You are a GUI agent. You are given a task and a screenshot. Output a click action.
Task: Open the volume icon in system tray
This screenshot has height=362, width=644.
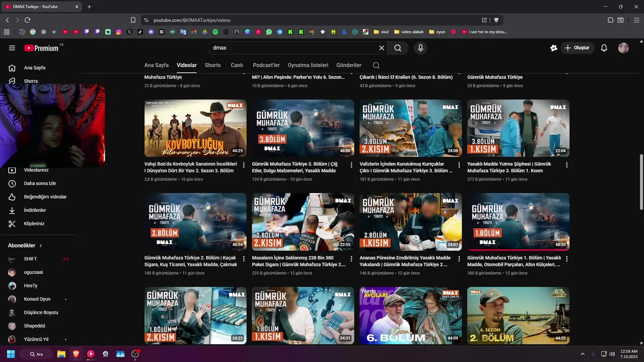point(612,354)
